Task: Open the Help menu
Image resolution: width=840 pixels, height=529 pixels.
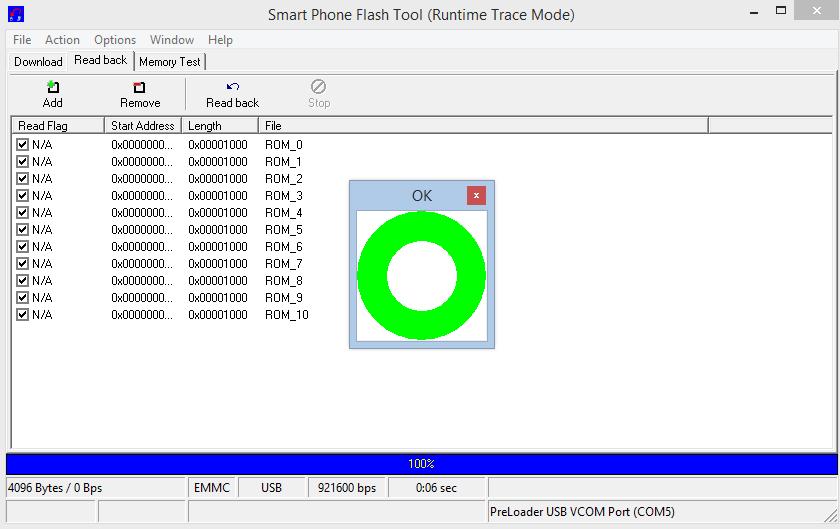Action: click(220, 40)
